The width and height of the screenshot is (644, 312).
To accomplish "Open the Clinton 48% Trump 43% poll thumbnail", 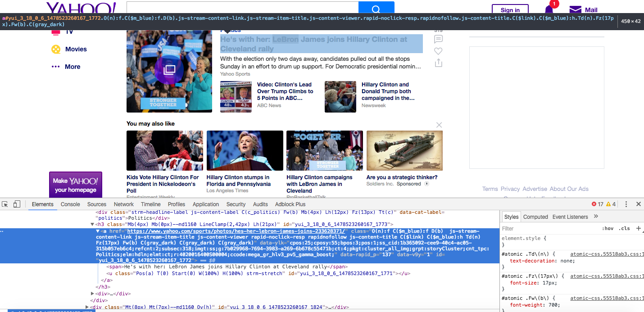I will (x=236, y=97).
